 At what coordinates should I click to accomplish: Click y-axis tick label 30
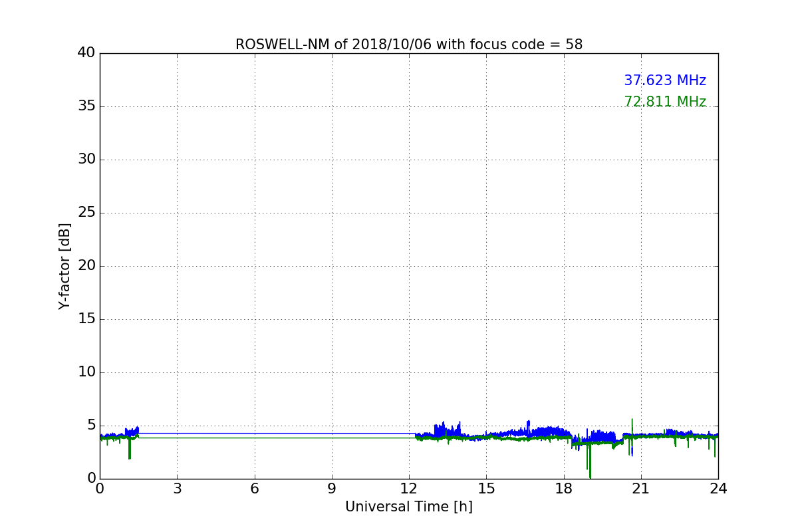pyautogui.click(x=86, y=160)
